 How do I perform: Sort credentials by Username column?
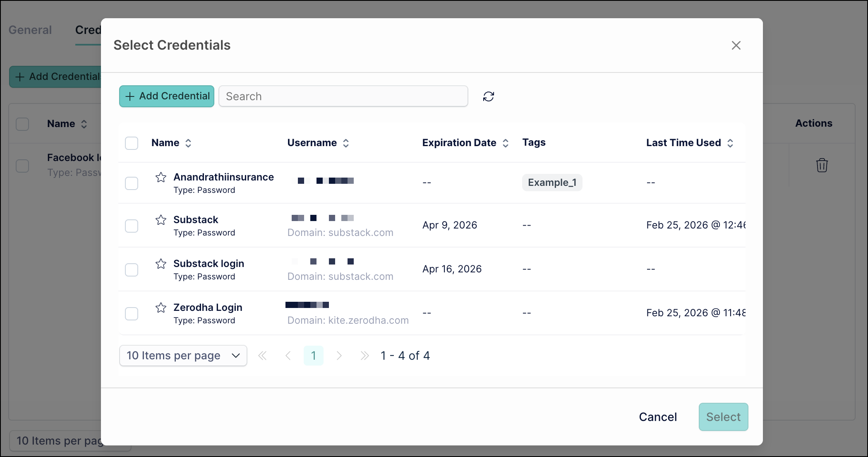point(346,142)
